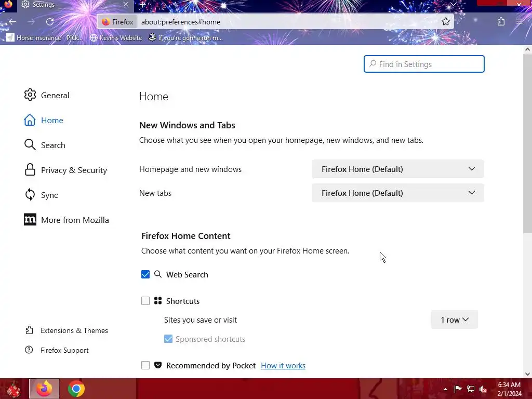Expand Homepage and new windows dropdown

pos(397,169)
